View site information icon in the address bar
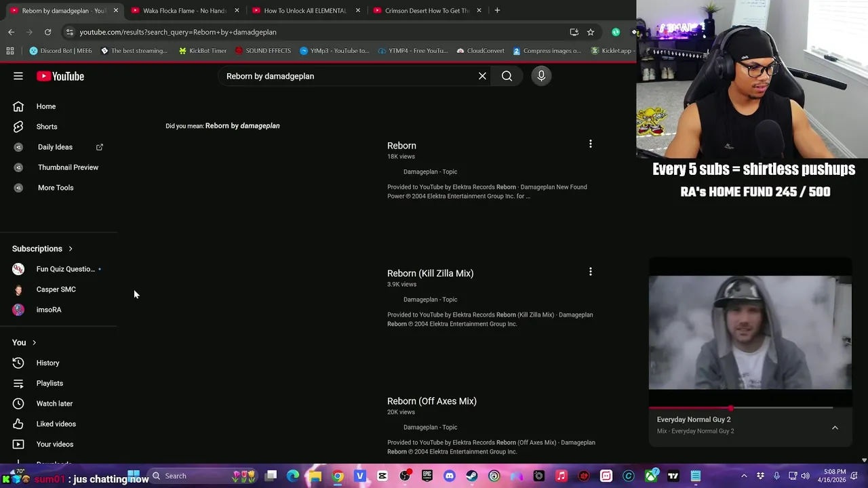 tap(69, 32)
